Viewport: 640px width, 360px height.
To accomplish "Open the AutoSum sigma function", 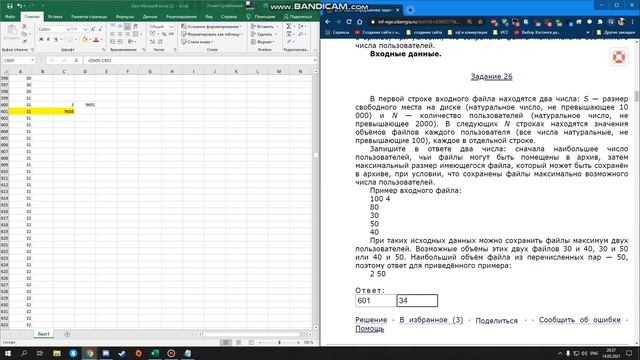I will coord(289,27).
